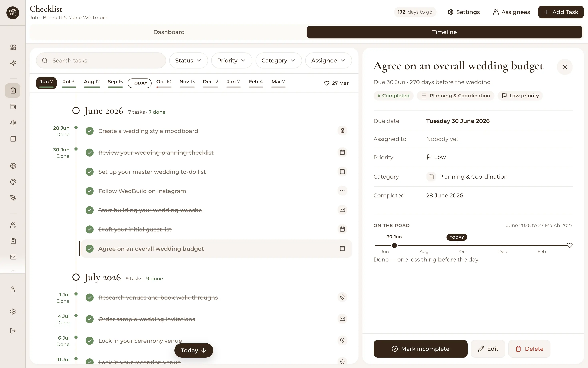
Task: Open the Assignee filter dropdown
Action: tap(328, 61)
